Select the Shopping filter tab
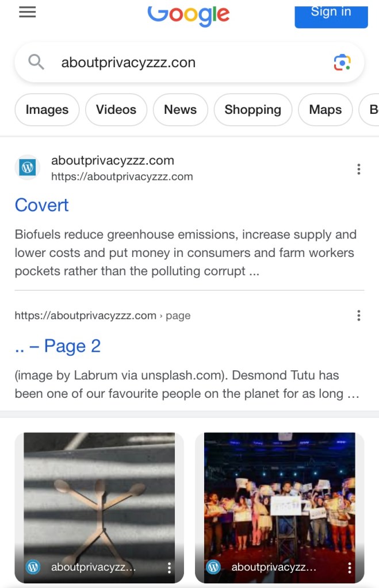 252,110
